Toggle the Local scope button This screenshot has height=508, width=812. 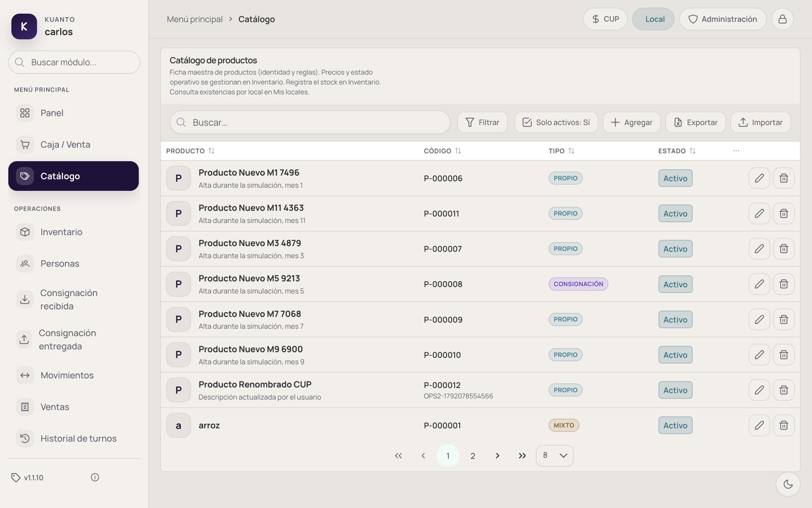(653, 19)
